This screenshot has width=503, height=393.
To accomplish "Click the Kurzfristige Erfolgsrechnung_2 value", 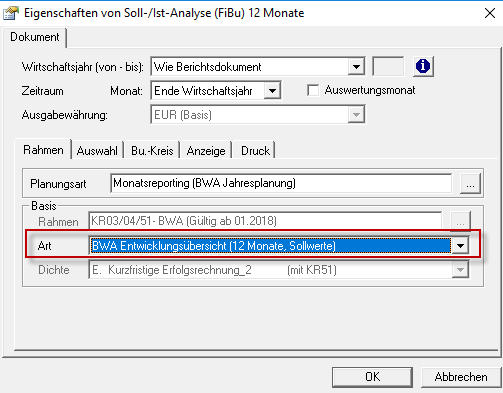I will [179, 270].
